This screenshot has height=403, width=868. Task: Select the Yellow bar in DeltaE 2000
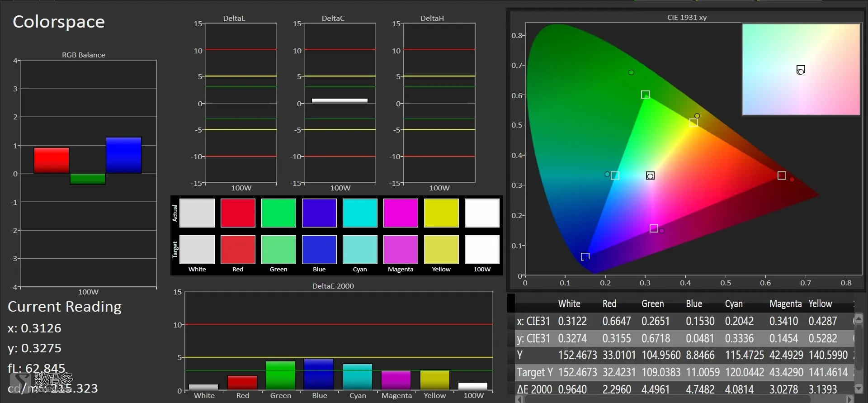point(435,380)
